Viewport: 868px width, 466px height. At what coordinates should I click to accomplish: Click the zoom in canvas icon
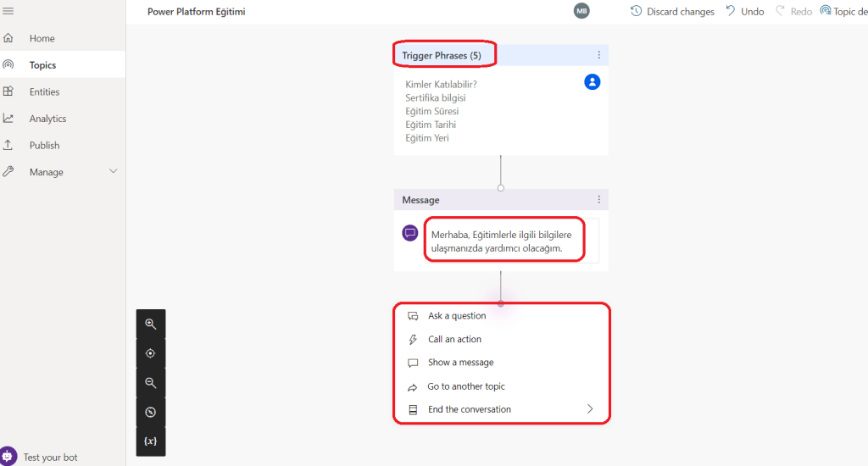[151, 324]
